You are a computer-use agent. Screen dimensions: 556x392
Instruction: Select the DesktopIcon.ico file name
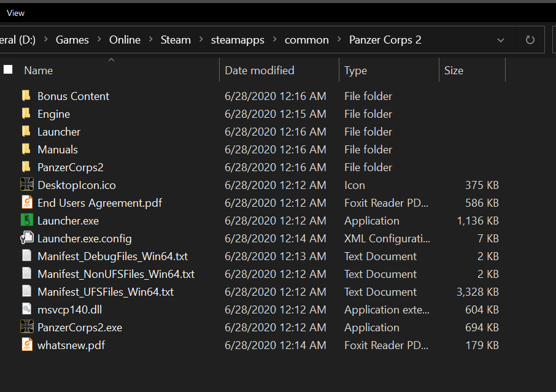click(x=77, y=185)
